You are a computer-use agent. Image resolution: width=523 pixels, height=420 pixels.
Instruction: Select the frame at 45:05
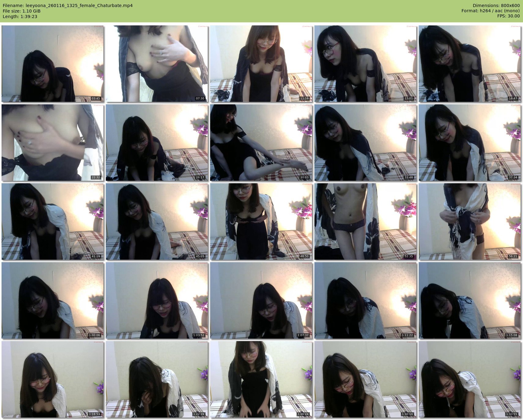tap(157, 221)
